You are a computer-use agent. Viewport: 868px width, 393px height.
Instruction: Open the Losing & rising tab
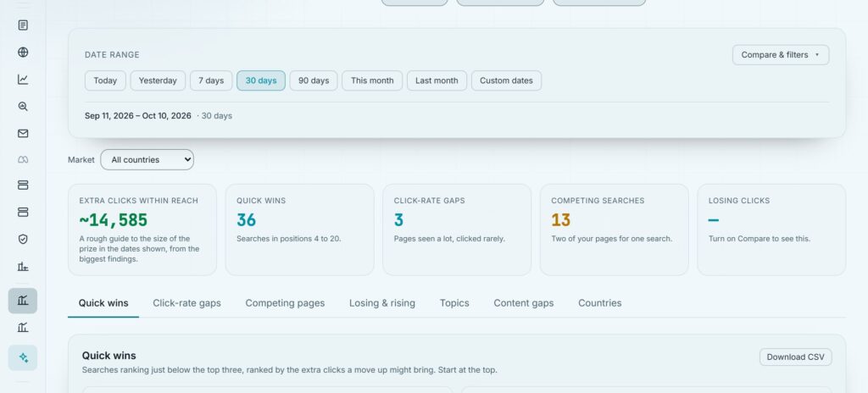pyautogui.click(x=382, y=302)
